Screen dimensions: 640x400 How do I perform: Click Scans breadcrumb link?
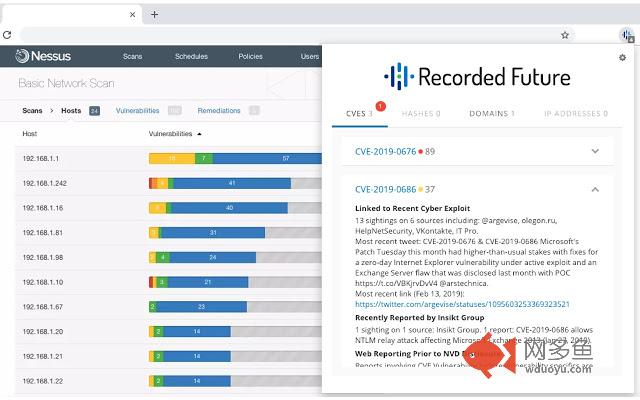click(x=32, y=111)
